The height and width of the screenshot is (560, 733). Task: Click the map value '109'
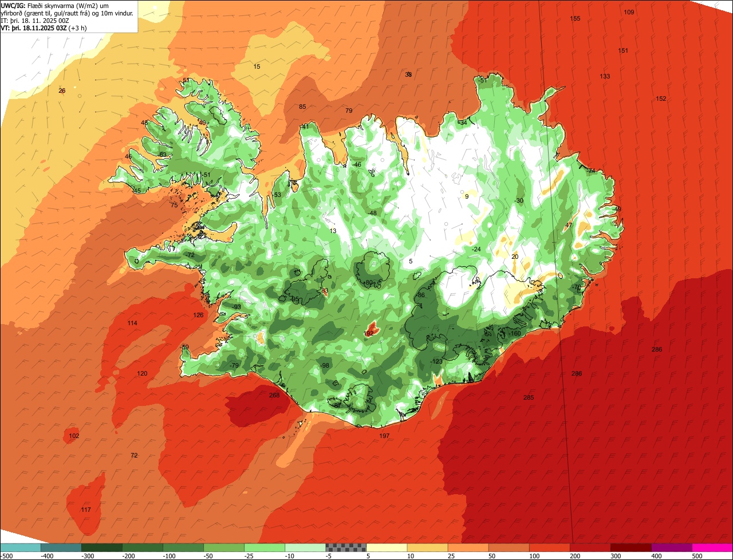629,13
